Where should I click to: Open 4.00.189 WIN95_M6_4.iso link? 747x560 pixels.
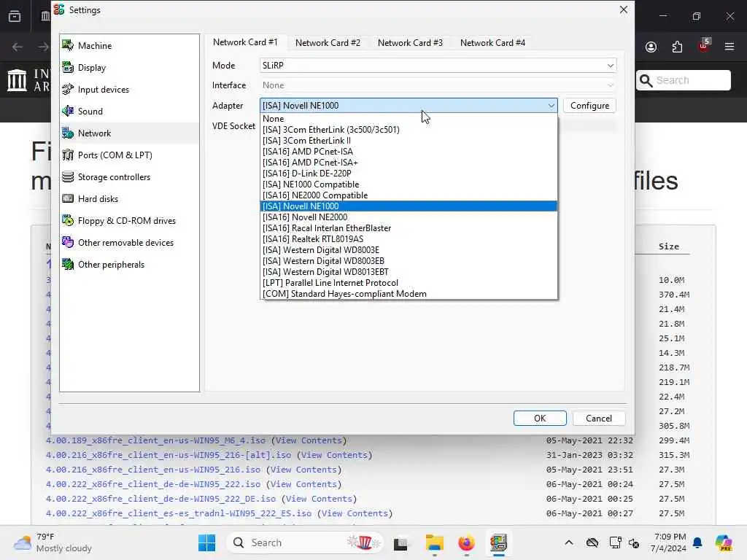(156, 440)
